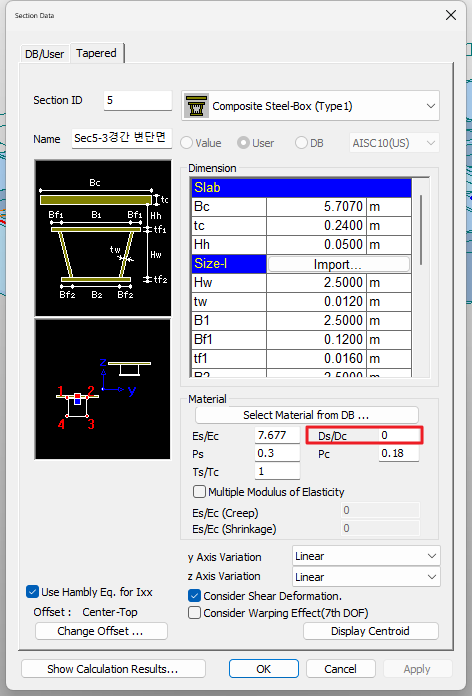Expand the y Axis Variation dropdown
The height and width of the screenshot is (696, 472).
pyautogui.click(x=366, y=556)
